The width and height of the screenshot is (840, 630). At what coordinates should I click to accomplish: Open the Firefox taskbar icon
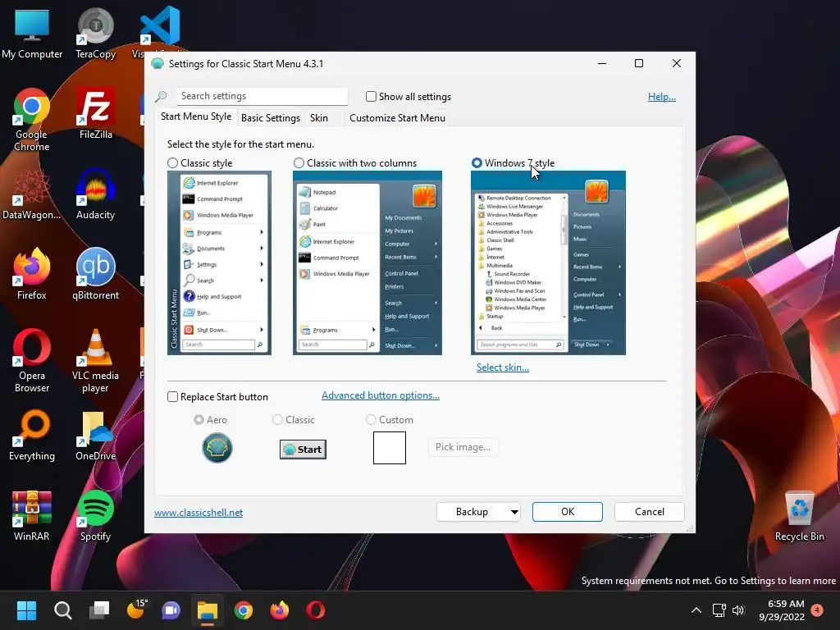click(279, 610)
